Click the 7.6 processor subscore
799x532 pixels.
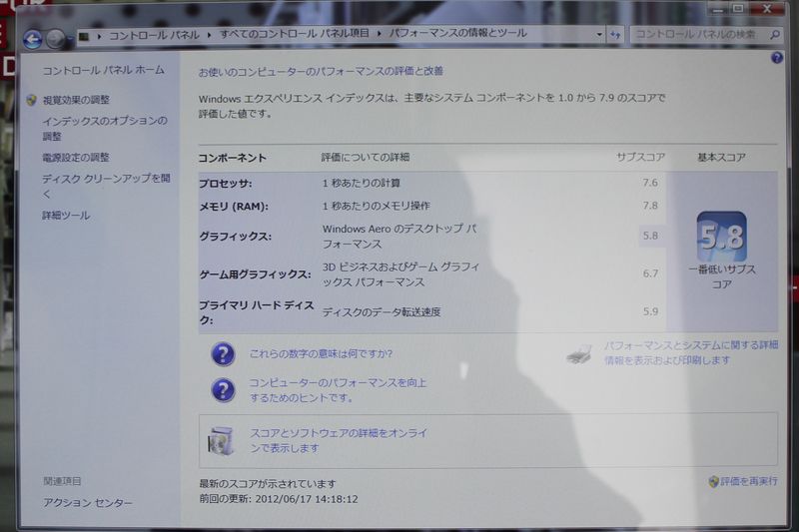(x=650, y=183)
